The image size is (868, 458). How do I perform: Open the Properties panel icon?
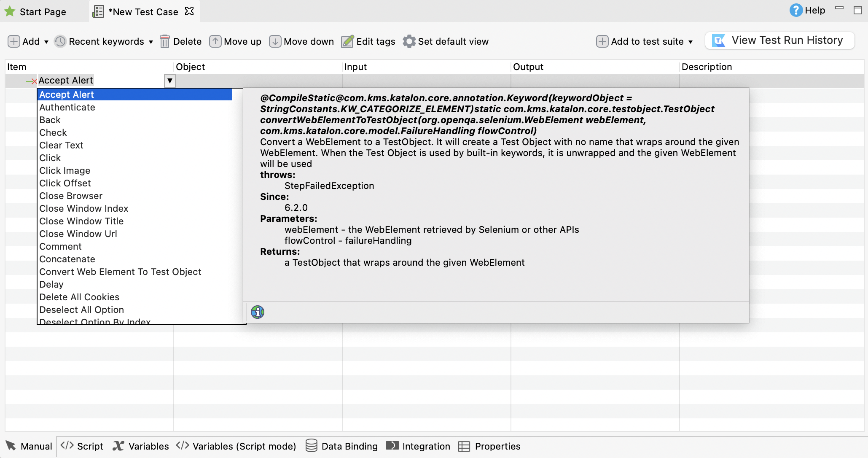pyautogui.click(x=465, y=446)
